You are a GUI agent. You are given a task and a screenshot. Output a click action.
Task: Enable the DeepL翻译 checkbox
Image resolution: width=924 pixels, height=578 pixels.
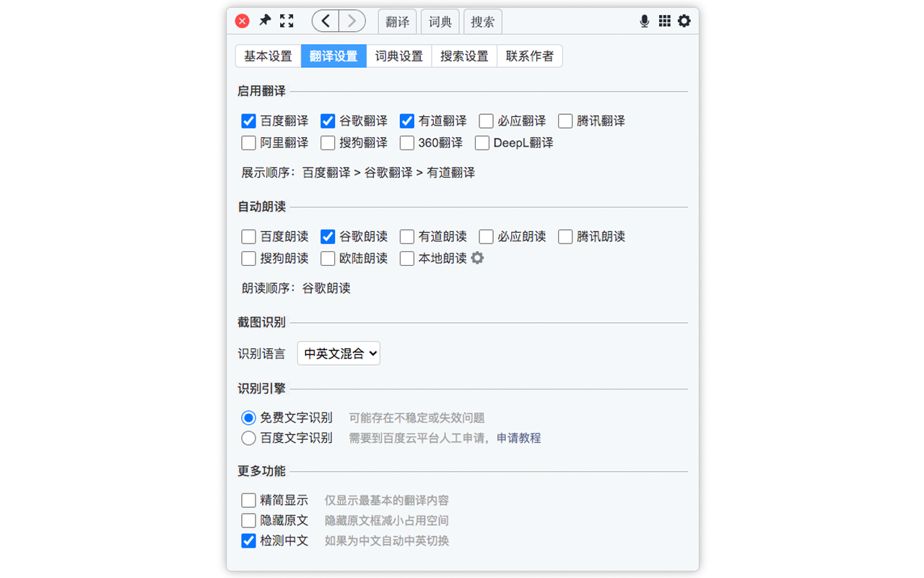482,142
